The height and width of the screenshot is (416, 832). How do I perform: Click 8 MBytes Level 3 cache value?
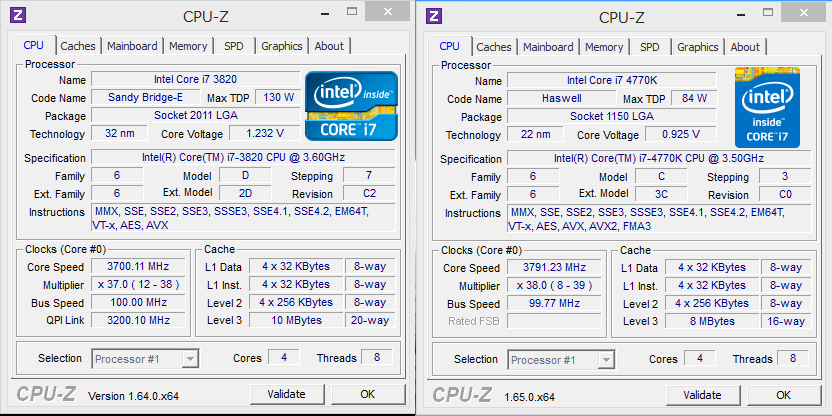click(x=712, y=321)
